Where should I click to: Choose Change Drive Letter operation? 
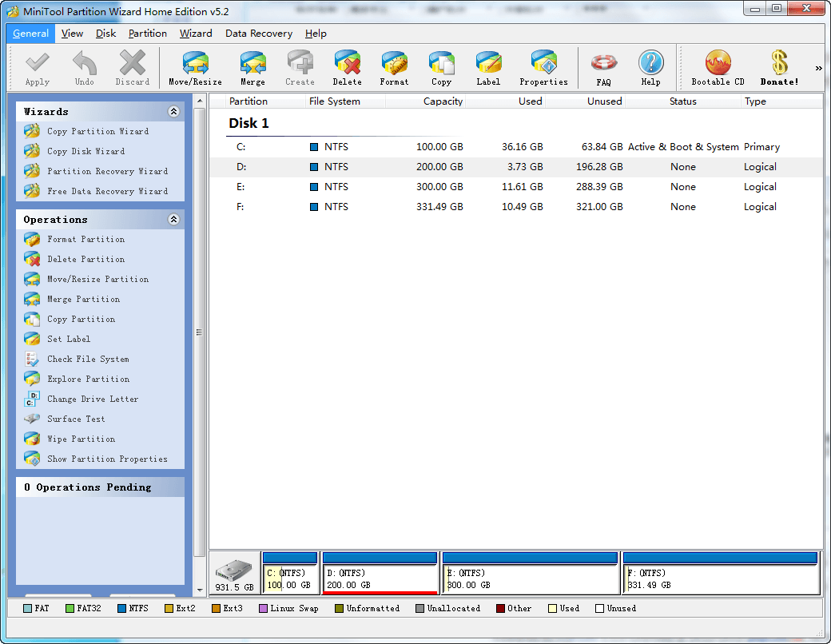[93, 399]
